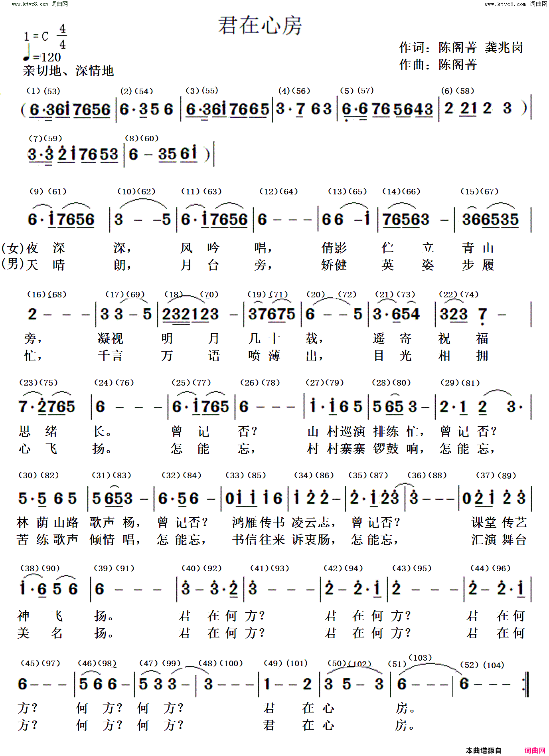The height and width of the screenshot is (756, 549).
Task: Click measure label (44)(96)
Action: pyautogui.click(x=491, y=568)
